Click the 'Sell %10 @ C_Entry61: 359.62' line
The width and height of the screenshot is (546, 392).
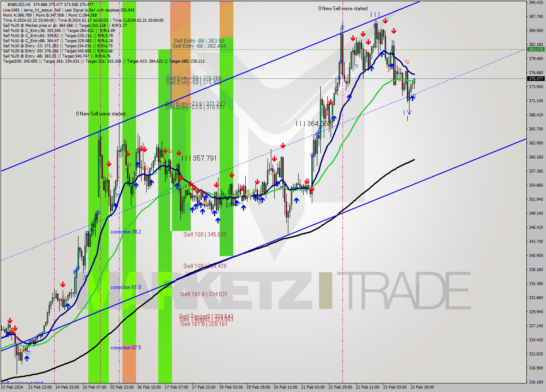pos(58,35)
